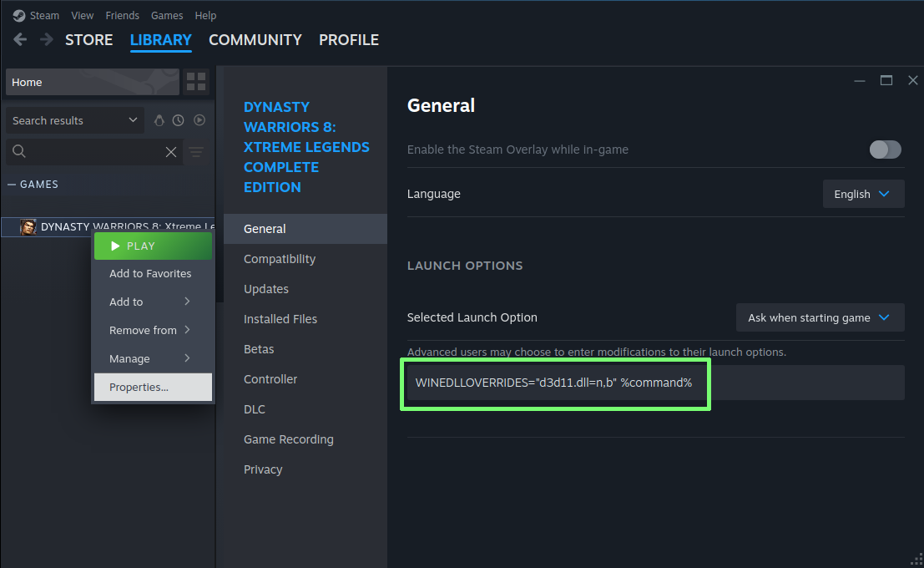The width and height of the screenshot is (924, 568).
Task: Collapse the GAMES category section
Action: point(13,184)
